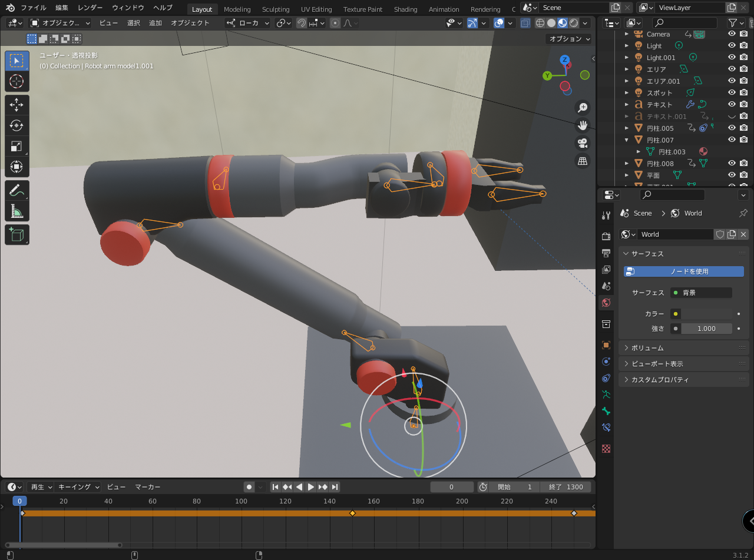The image size is (754, 560).
Task: Toggle visibility of 円柱.008 object
Action: (732, 163)
